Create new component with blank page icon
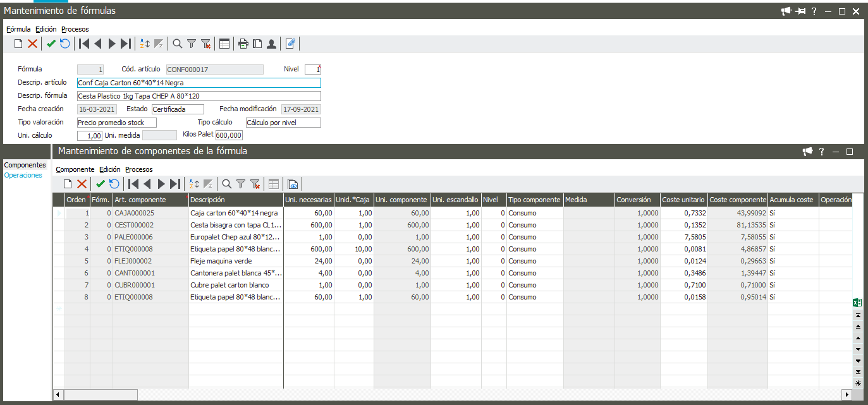868x405 pixels. click(68, 184)
